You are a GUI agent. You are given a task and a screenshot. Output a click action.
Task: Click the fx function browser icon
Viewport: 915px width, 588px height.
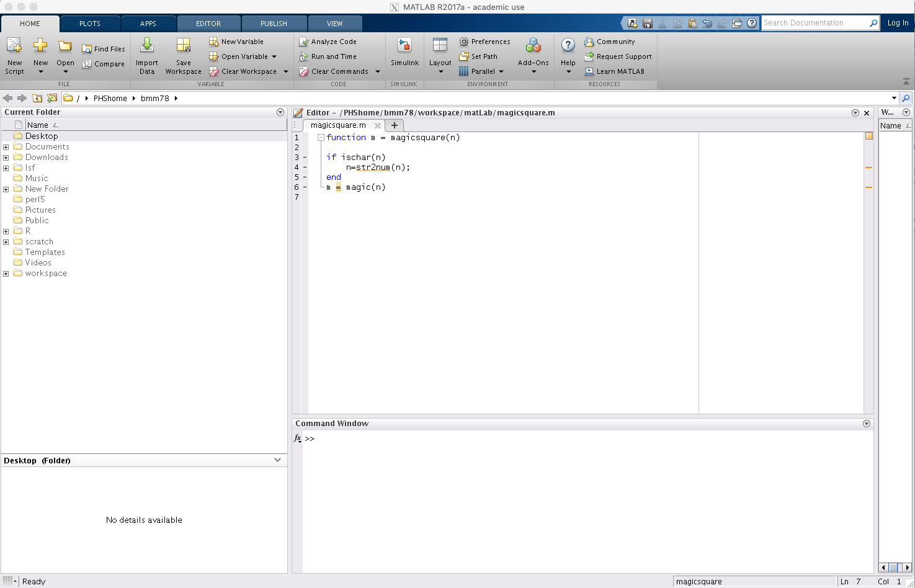coord(298,439)
